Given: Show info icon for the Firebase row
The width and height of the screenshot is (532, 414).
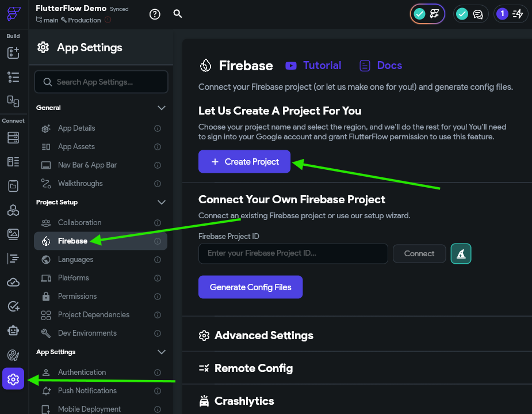Looking at the screenshot, I should (x=158, y=241).
